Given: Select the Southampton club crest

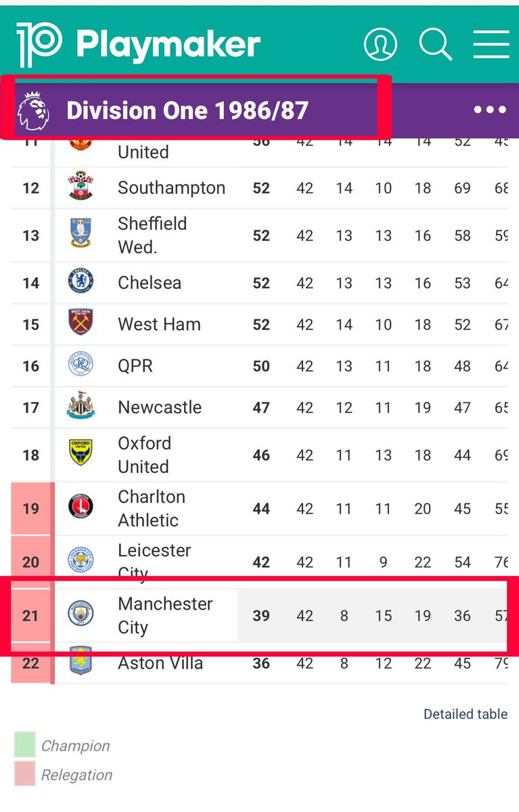Looking at the screenshot, I should pos(81,187).
